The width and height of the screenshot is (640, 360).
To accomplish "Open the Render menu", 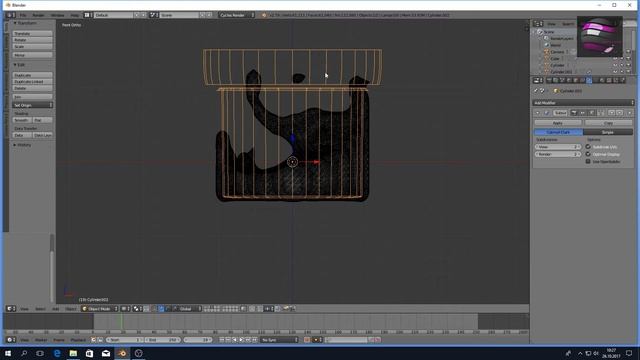I will pos(38,15).
